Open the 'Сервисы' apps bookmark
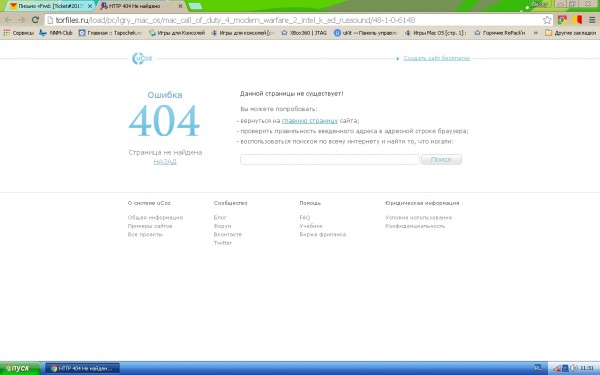Screen dimensions: 600x375 click(18, 33)
